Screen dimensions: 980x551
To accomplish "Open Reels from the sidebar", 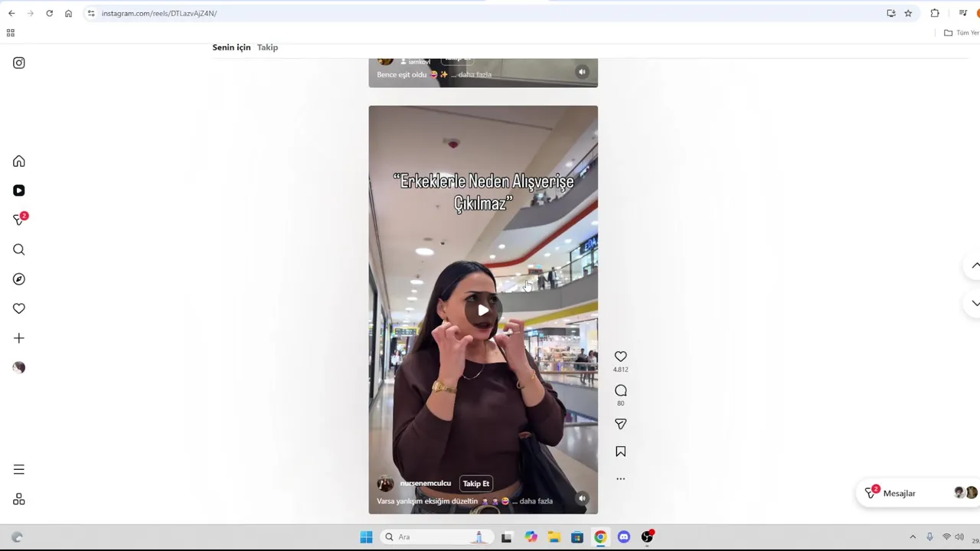I will tap(19, 191).
